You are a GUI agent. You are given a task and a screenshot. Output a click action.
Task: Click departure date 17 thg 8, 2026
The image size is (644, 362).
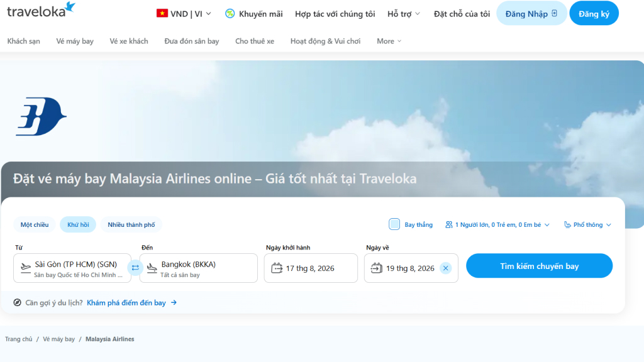[x=311, y=268]
